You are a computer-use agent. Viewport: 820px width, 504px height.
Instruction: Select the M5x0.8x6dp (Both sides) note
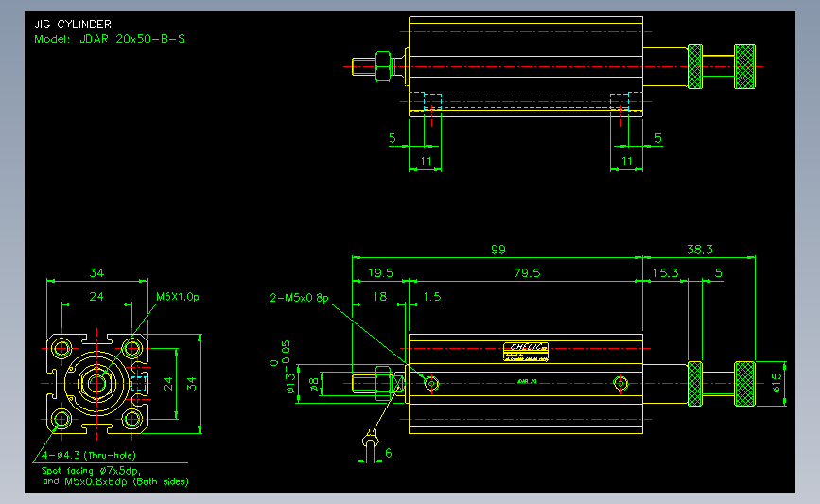click(x=127, y=481)
